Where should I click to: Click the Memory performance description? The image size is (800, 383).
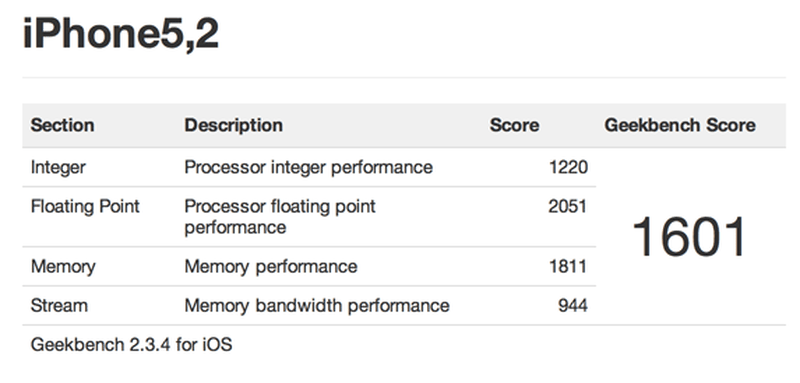(x=271, y=266)
